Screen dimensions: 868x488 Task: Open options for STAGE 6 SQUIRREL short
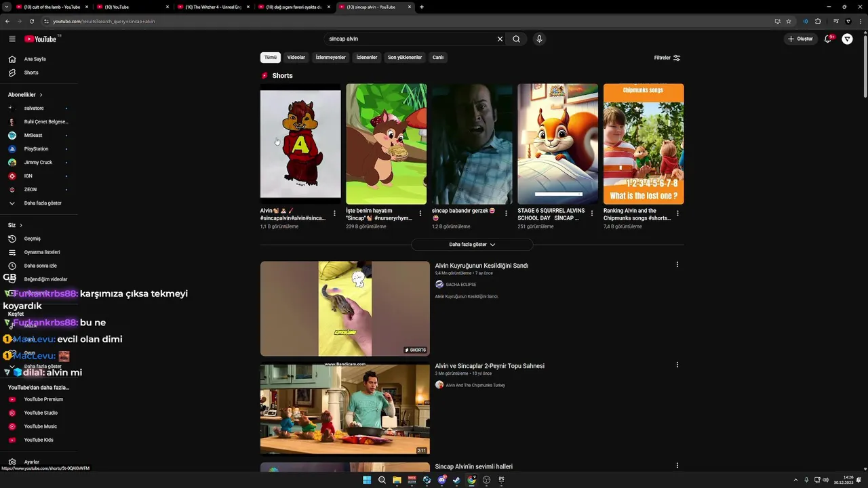tap(591, 213)
